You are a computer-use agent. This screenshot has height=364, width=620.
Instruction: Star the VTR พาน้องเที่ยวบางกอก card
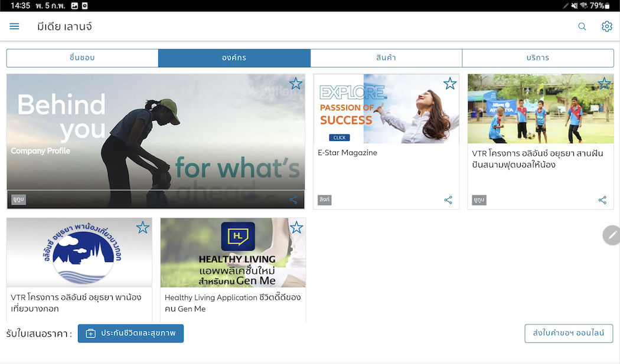coord(143,227)
